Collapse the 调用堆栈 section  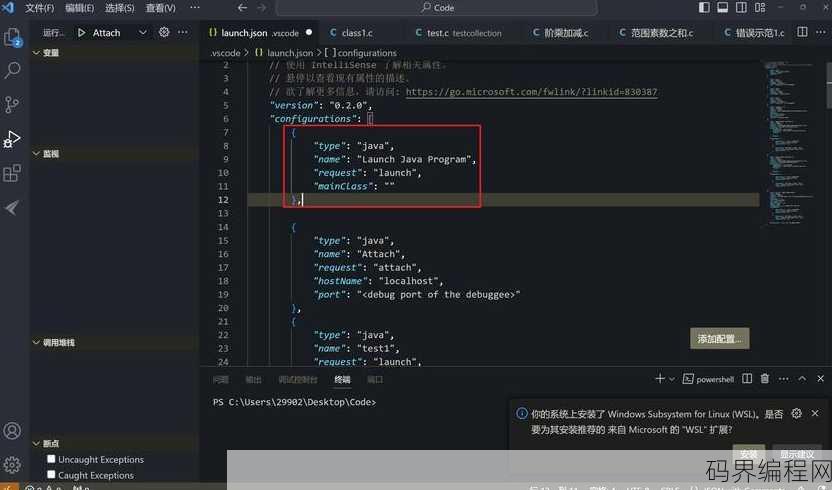point(37,342)
